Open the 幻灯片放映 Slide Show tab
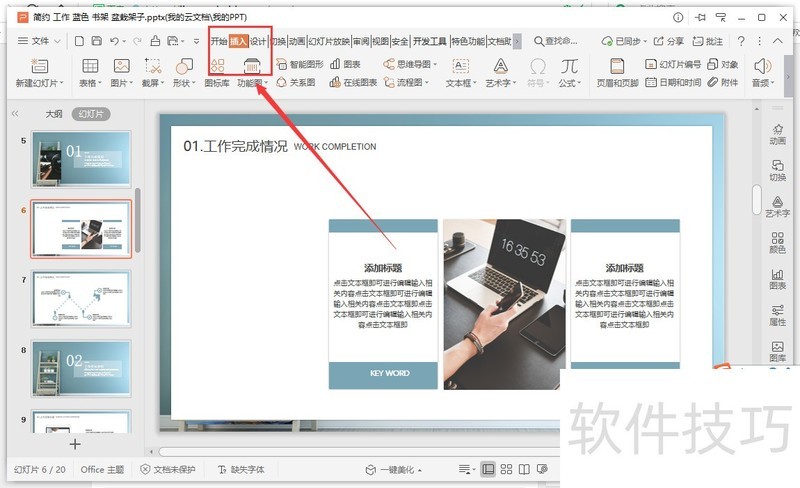This screenshot has width=800, height=488. tap(329, 41)
